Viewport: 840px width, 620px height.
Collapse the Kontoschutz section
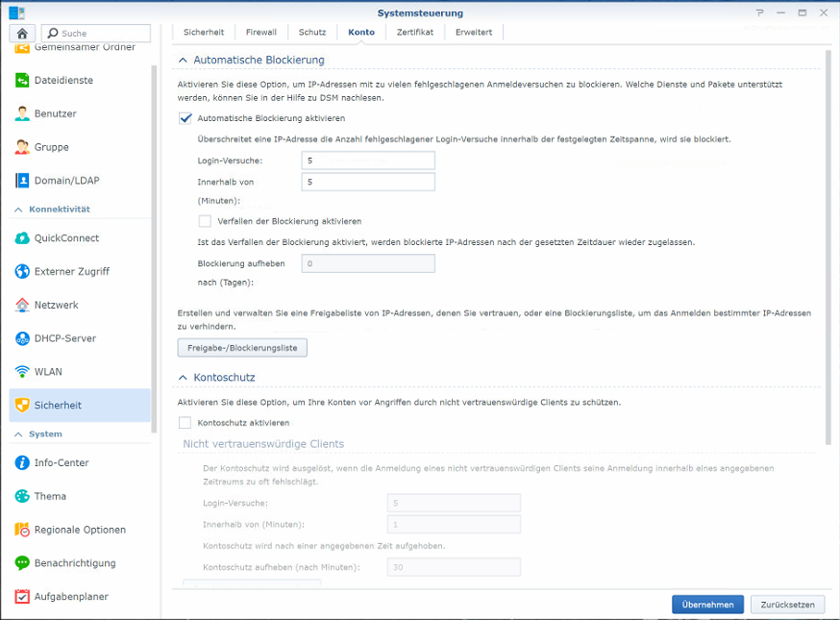click(x=183, y=378)
